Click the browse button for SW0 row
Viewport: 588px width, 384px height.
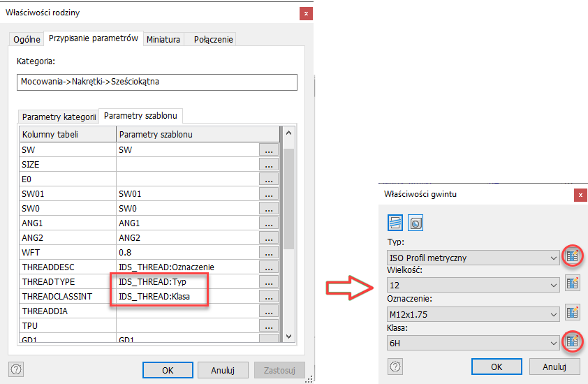click(x=269, y=208)
